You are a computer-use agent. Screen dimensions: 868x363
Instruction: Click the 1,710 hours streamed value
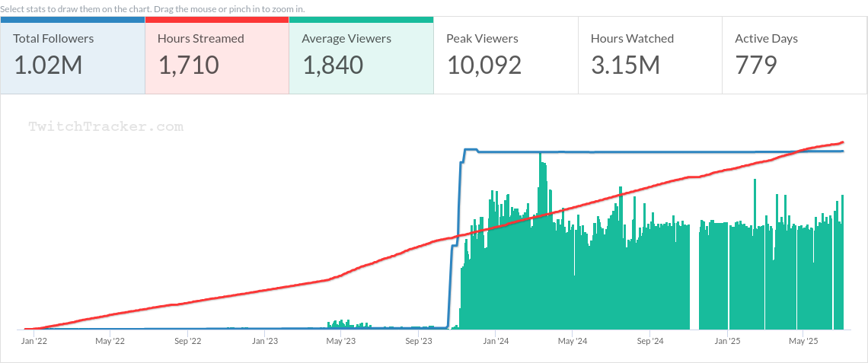pyautogui.click(x=188, y=65)
